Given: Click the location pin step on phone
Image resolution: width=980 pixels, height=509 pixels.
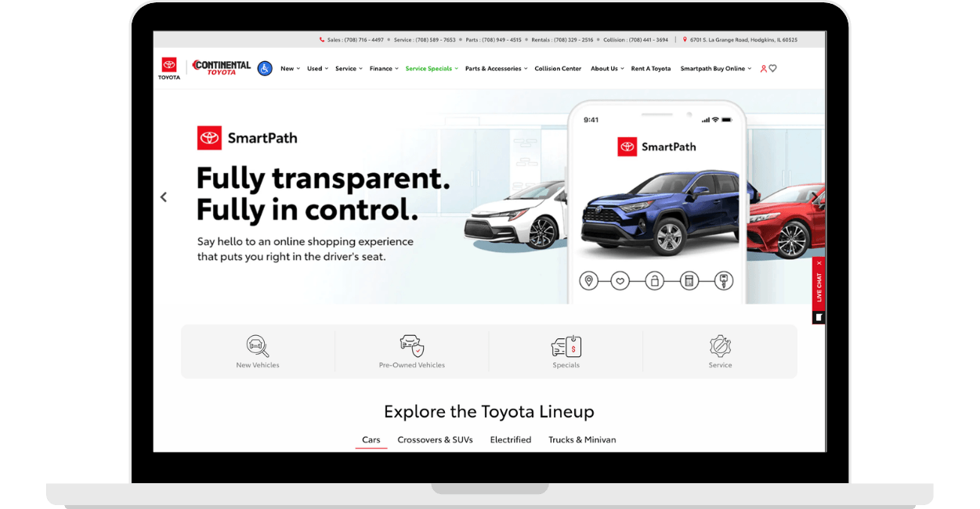Looking at the screenshot, I should [x=588, y=280].
